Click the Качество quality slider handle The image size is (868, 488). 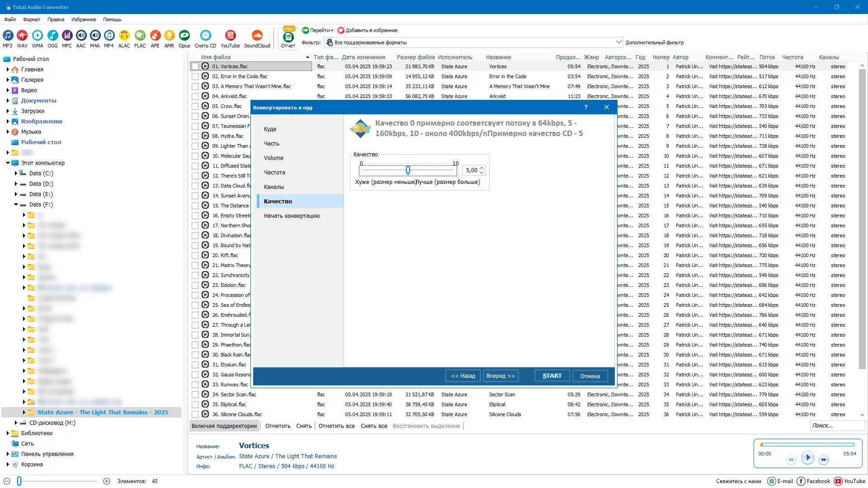[x=408, y=170]
